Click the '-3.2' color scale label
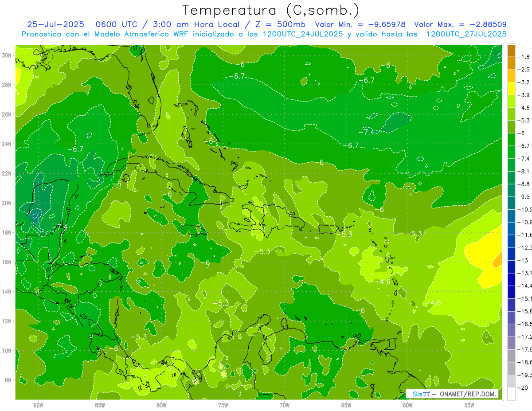This screenshot has height=411, width=532. pos(524,82)
